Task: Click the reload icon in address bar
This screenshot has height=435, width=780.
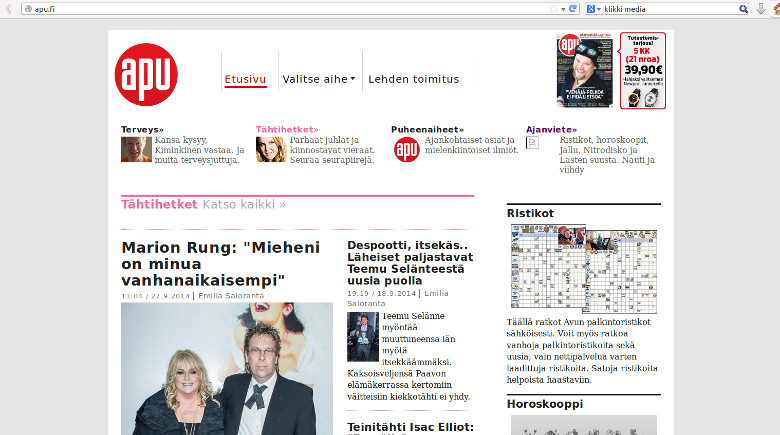Action: coord(573,8)
